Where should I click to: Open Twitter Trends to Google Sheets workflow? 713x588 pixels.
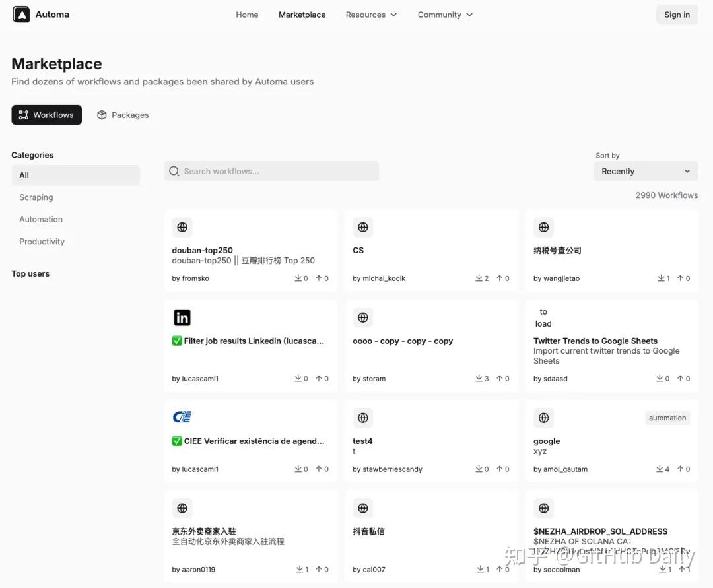pyautogui.click(x=595, y=341)
